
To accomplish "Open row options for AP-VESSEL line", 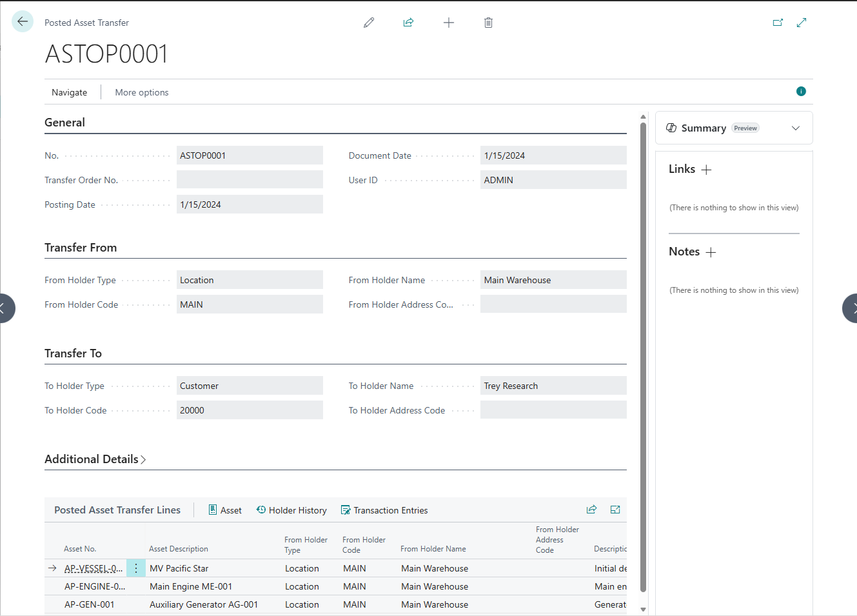I will pyautogui.click(x=136, y=568).
